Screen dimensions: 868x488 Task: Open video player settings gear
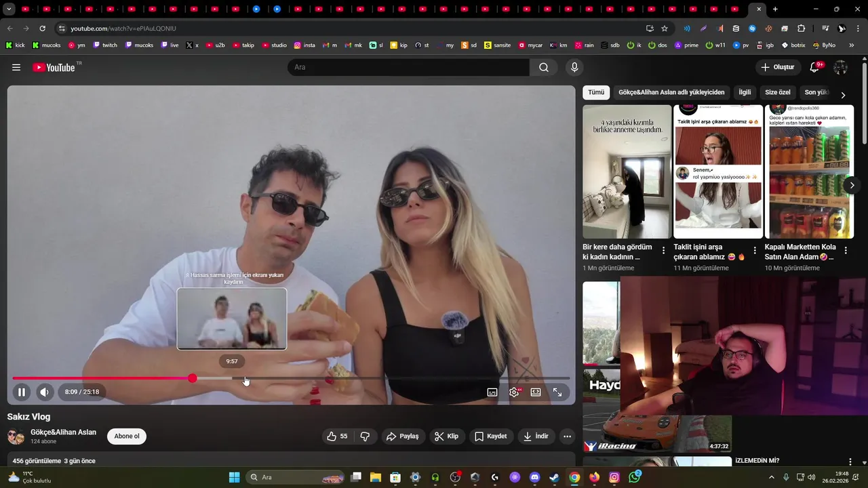coord(514,392)
